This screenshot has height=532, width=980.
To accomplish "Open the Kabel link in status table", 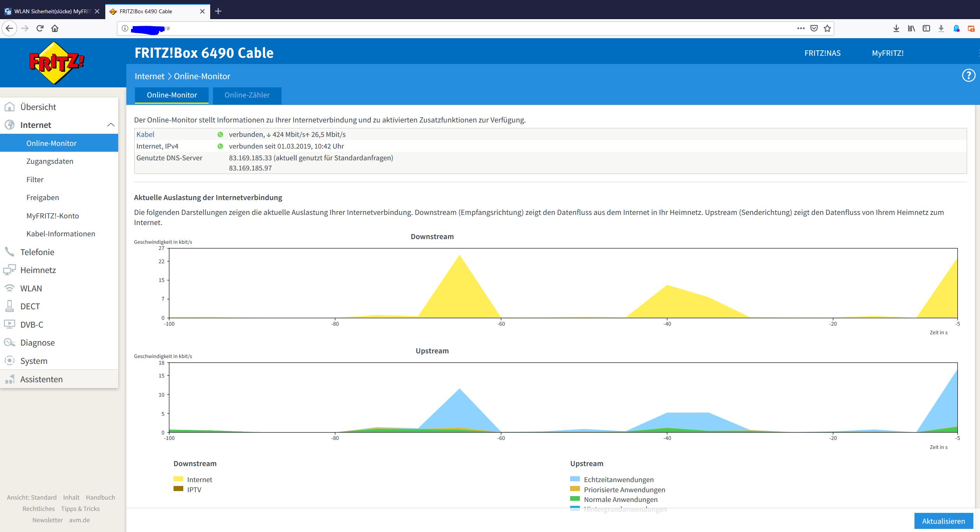I will tap(145, 135).
